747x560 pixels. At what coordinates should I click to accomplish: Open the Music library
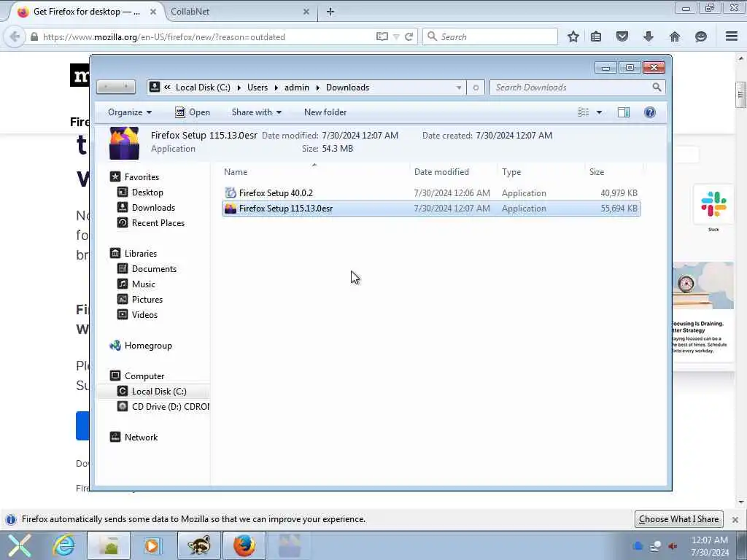[x=143, y=284]
